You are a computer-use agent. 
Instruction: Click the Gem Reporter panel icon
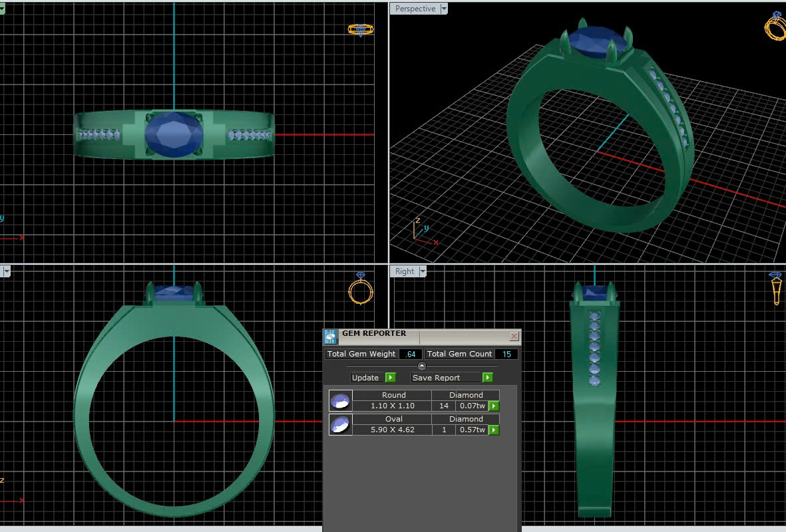click(x=331, y=336)
